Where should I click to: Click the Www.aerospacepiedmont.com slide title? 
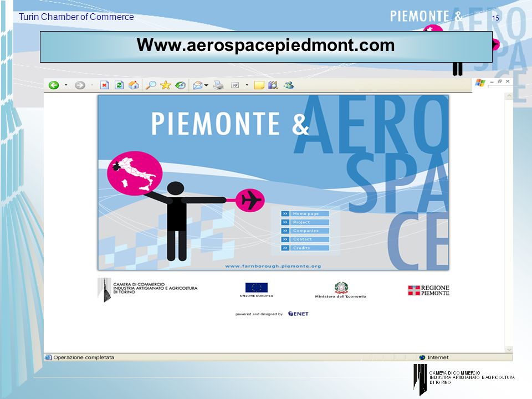click(266, 45)
